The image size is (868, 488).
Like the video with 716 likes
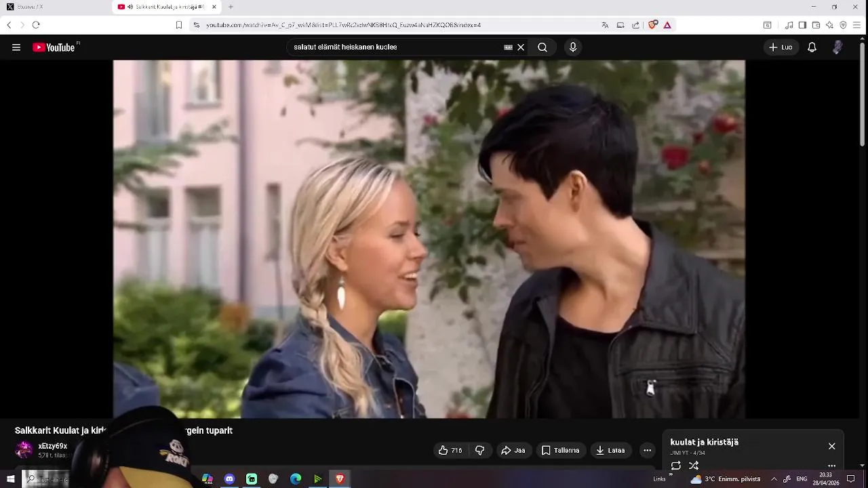point(450,450)
